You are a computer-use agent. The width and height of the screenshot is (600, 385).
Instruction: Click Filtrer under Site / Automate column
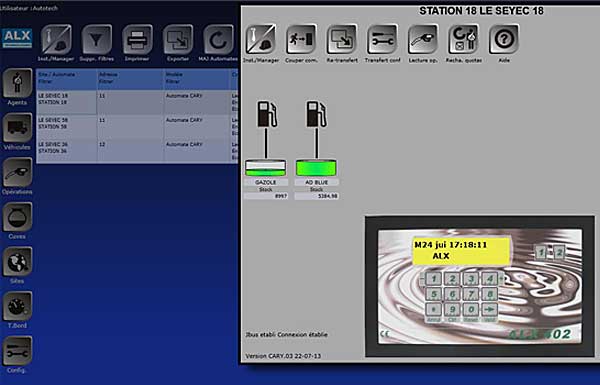click(45, 81)
